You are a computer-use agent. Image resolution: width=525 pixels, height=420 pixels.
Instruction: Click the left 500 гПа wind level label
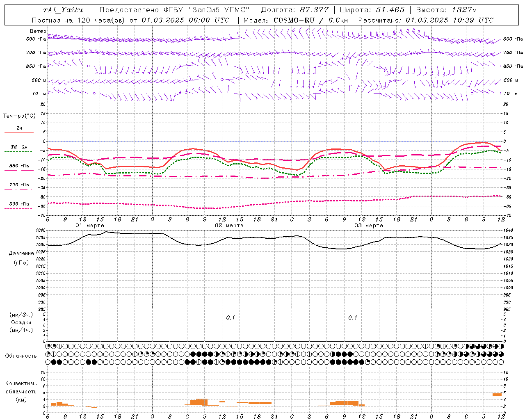click(36, 39)
